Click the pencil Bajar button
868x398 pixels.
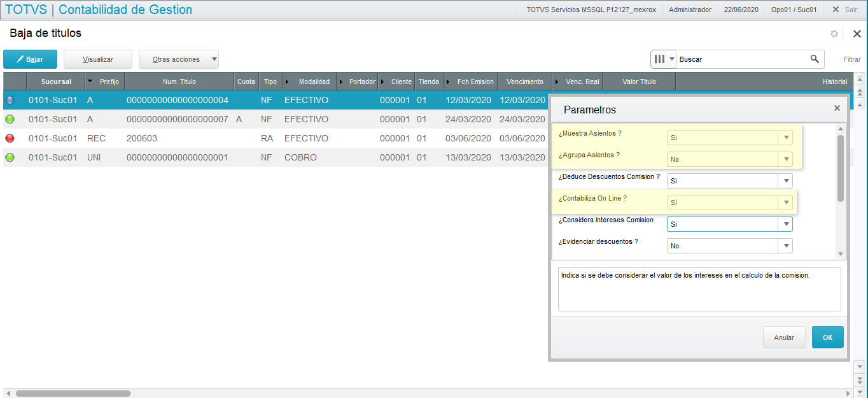[x=31, y=59]
